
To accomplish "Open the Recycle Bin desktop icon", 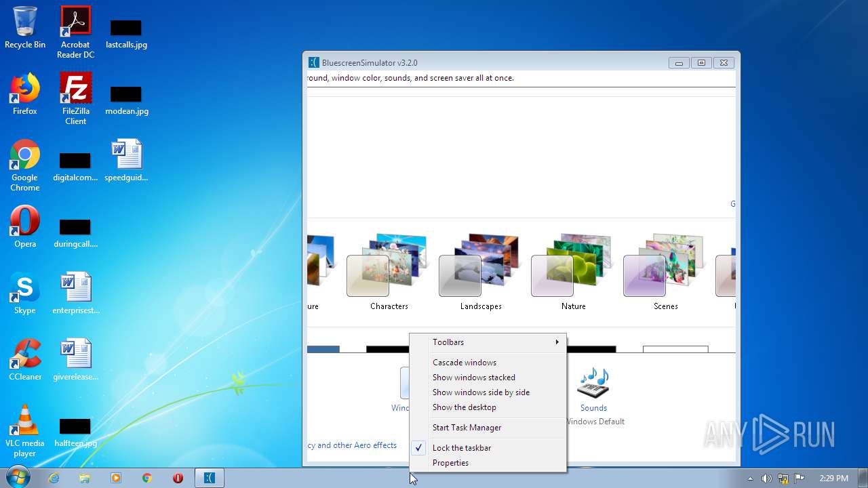I will tap(25, 27).
